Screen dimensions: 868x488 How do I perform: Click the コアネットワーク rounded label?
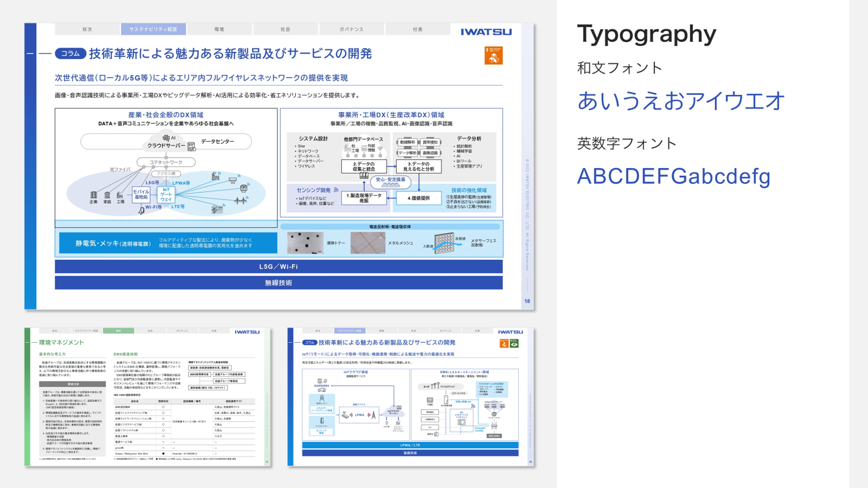(166, 162)
